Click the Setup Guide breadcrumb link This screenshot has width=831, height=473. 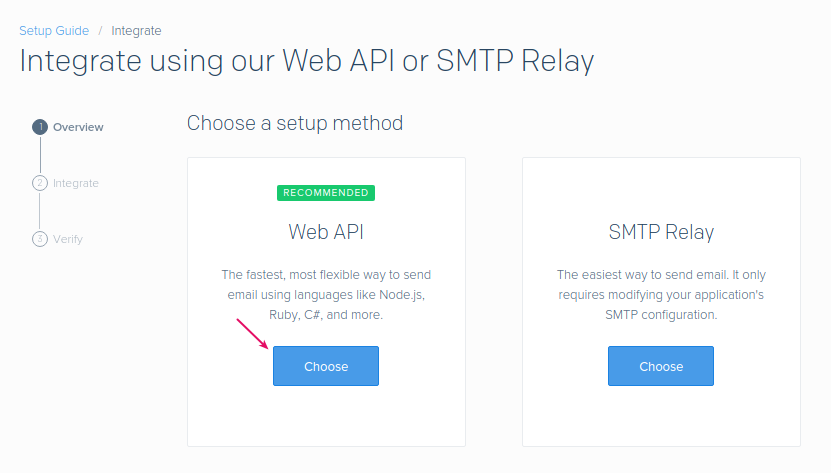[54, 31]
